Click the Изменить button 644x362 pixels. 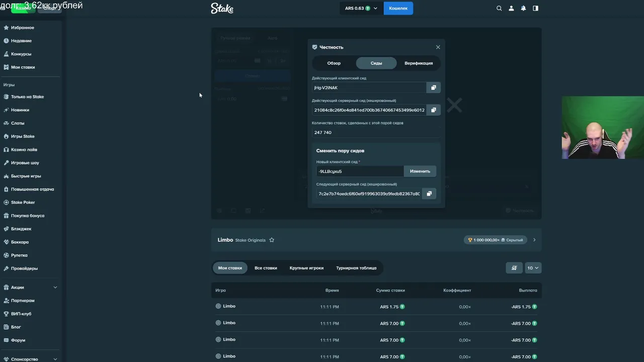coord(420,171)
